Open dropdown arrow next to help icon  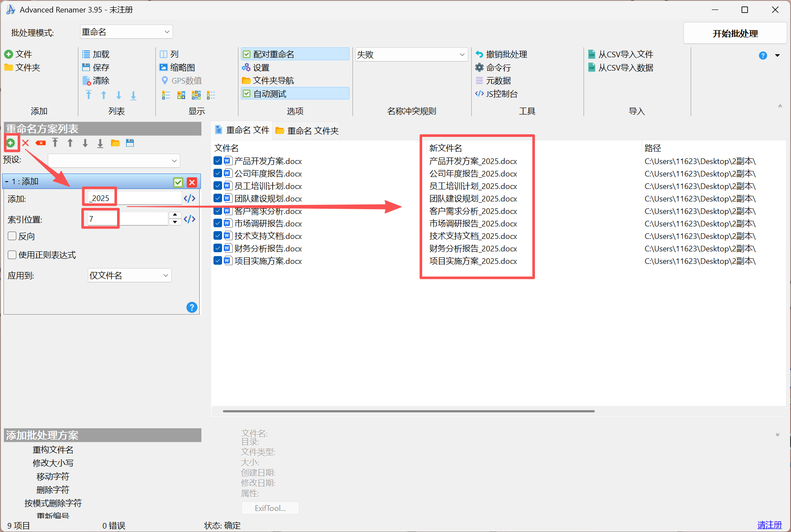777,56
